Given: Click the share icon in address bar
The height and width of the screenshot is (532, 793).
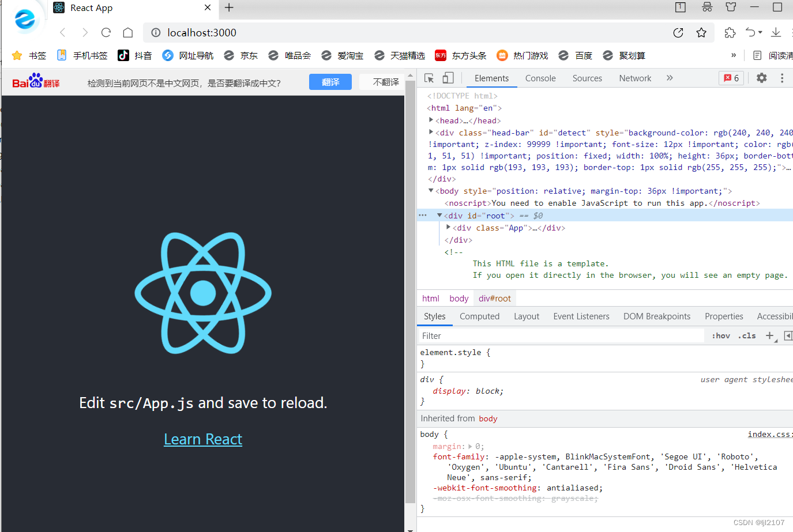Looking at the screenshot, I should click(x=678, y=33).
